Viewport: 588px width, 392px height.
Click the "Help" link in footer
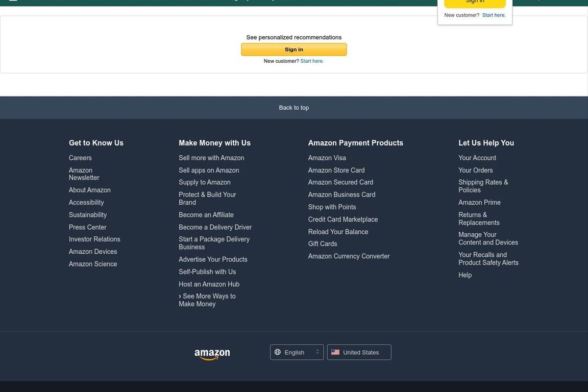465,275
